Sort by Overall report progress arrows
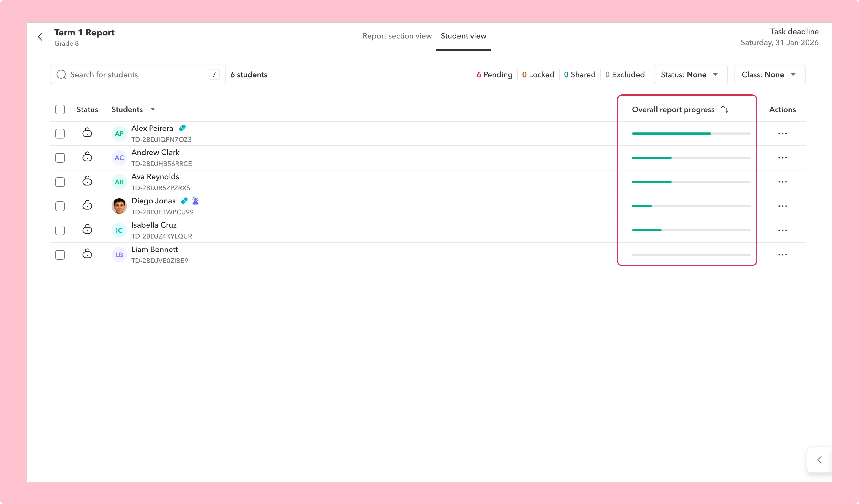This screenshot has width=859, height=504. 725,109
